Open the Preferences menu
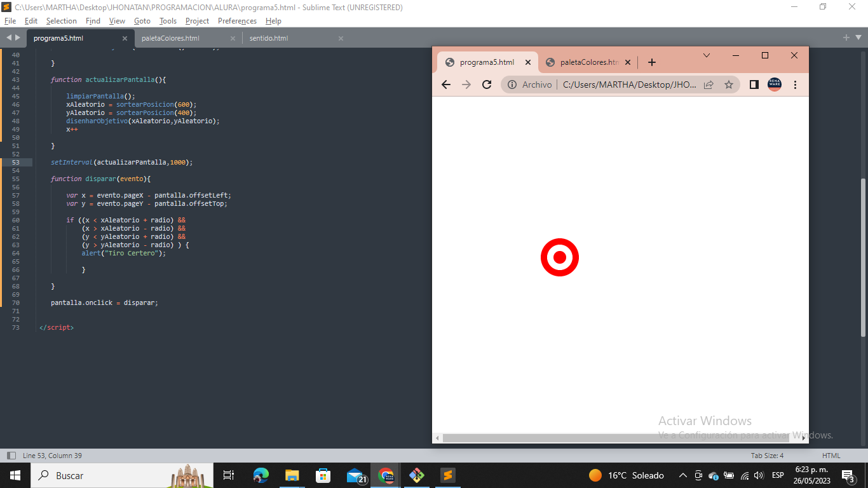Image resolution: width=868 pixels, height=488 pixels. click(237, 21)
